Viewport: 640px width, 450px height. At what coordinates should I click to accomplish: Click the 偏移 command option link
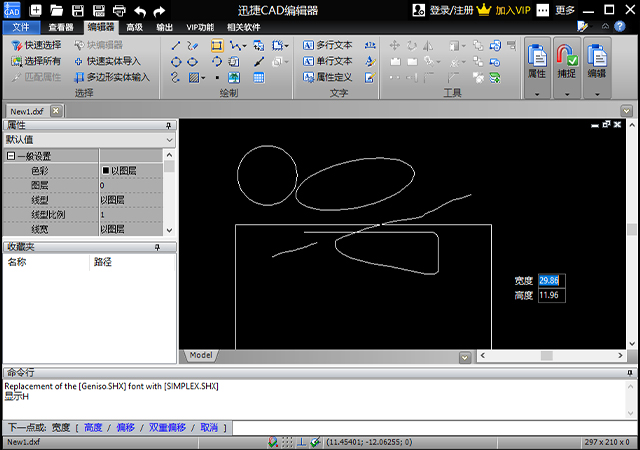click(x=125, y=428)
